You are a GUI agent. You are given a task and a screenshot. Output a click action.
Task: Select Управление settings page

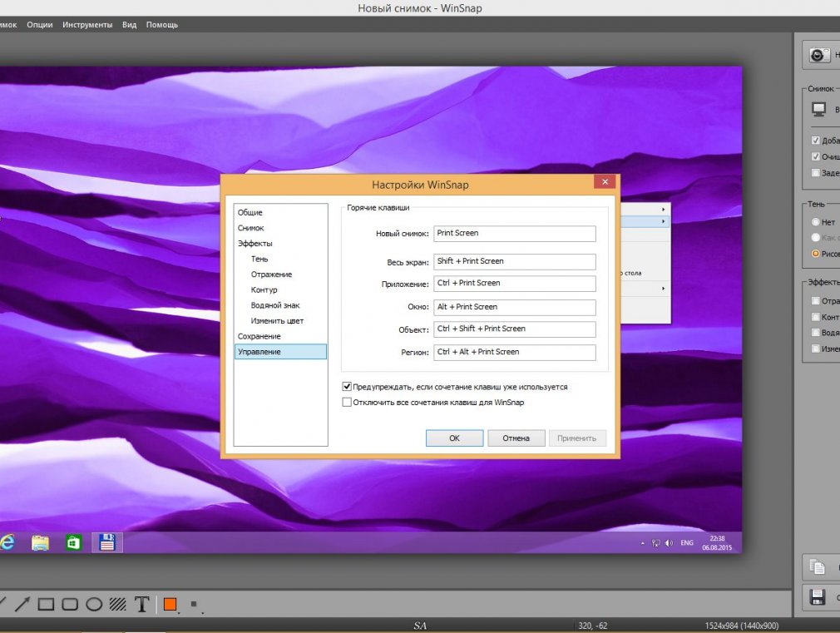tap(280, 352)
